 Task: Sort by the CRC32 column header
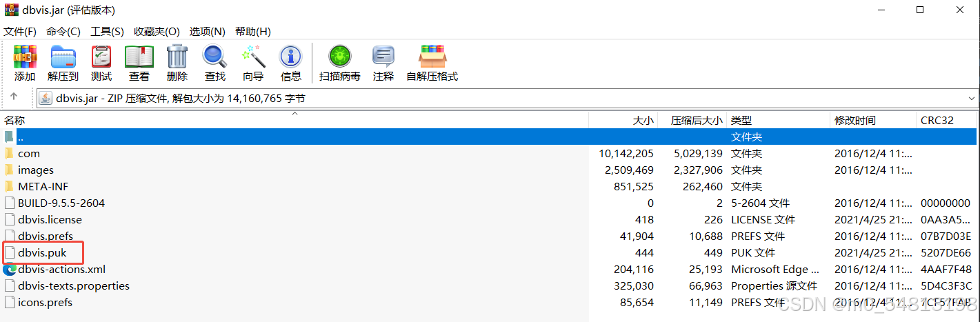point(947,120)
